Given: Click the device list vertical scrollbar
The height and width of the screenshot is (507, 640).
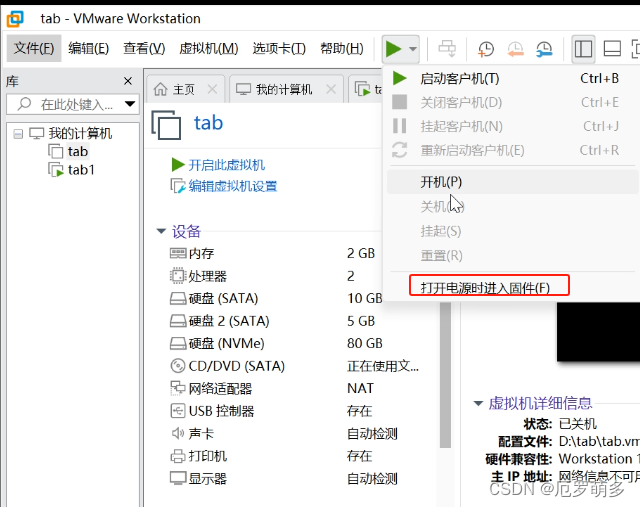Looking at the screenshot, I should (446, 375).
